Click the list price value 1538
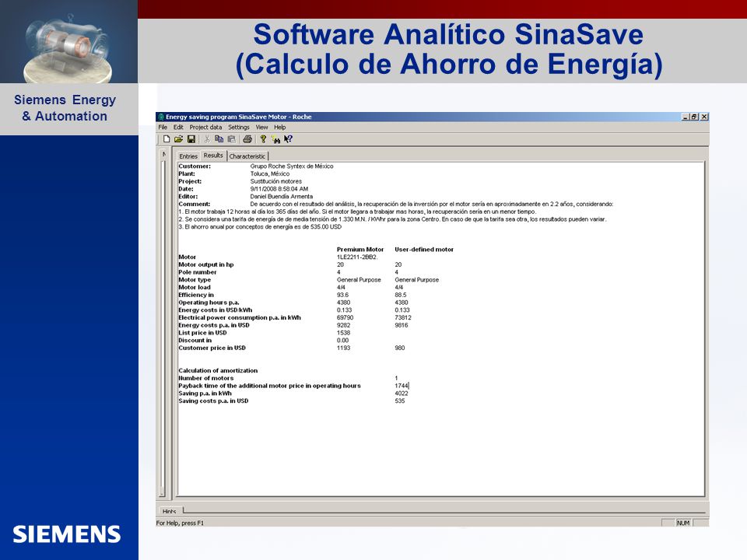This screenshot has height=560, width=747. coord(343,333)
